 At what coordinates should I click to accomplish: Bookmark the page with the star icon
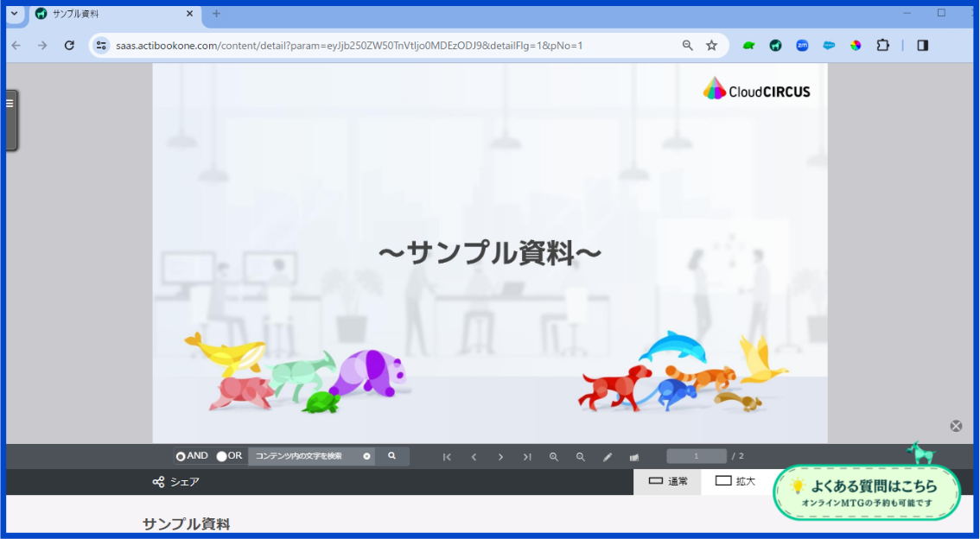tap(710, 45)
